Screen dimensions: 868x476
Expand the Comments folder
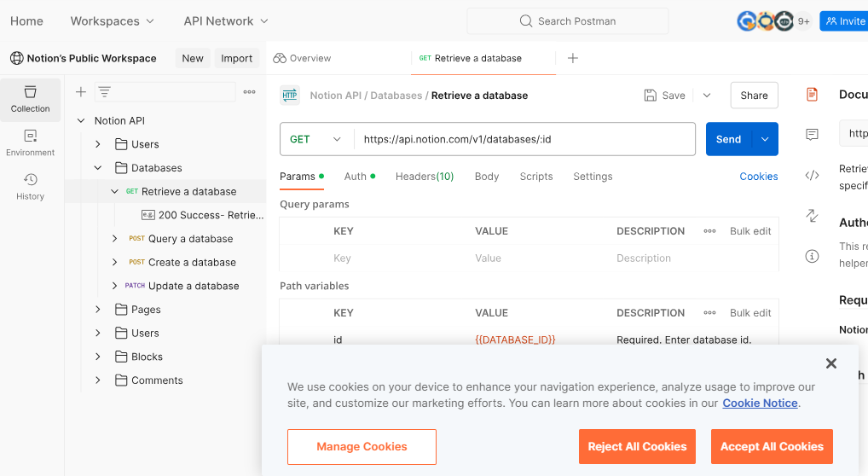98,380
